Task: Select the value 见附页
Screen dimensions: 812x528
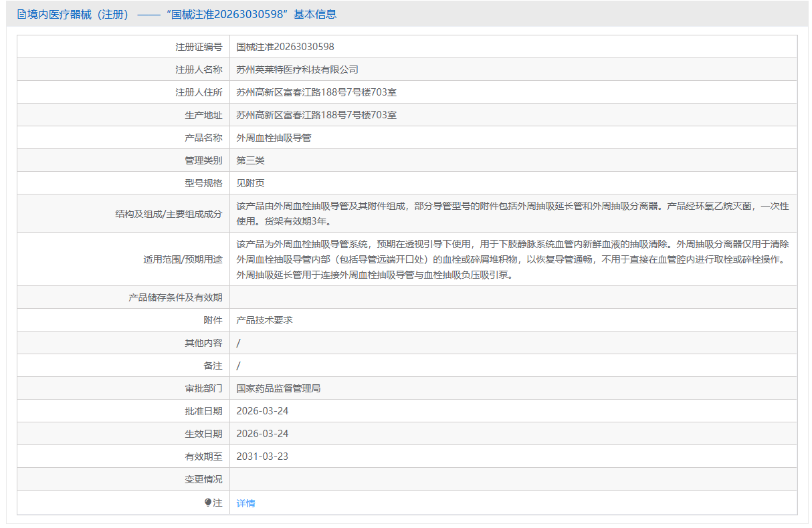Action: pyautogui.click(x=251, y=183)
